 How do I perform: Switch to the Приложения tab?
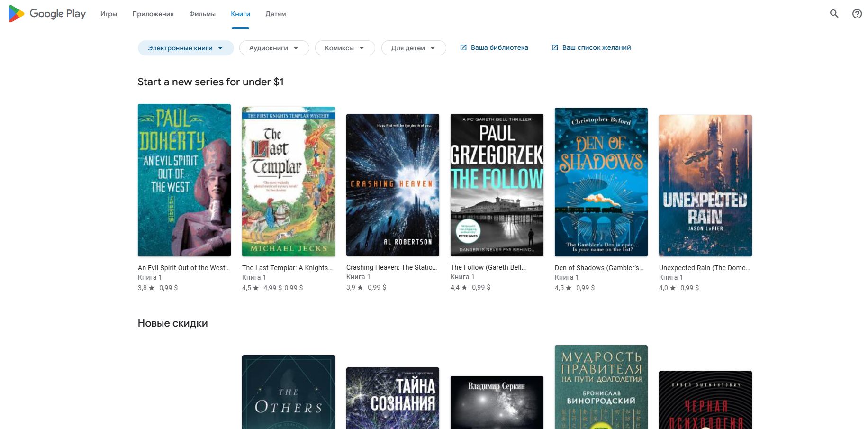coord(153,14)
